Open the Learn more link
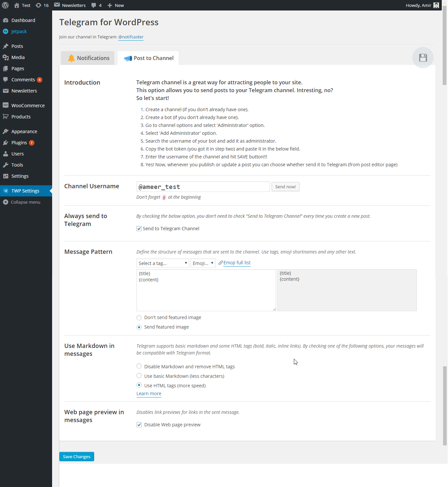The width and height of the screenshot is (448, 487). pyautogui.click(x=149, y=394)
